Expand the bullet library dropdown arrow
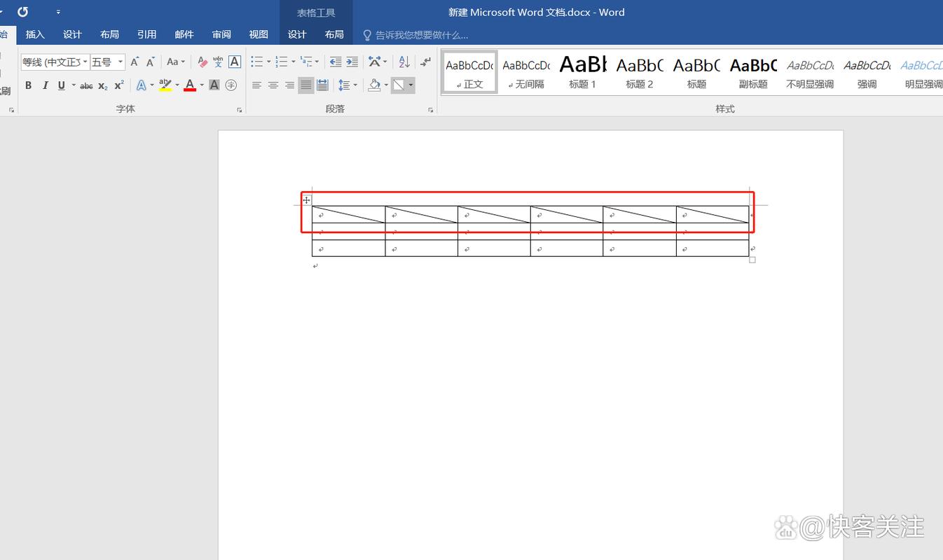The image size is (943, 560). coord(269,62)
